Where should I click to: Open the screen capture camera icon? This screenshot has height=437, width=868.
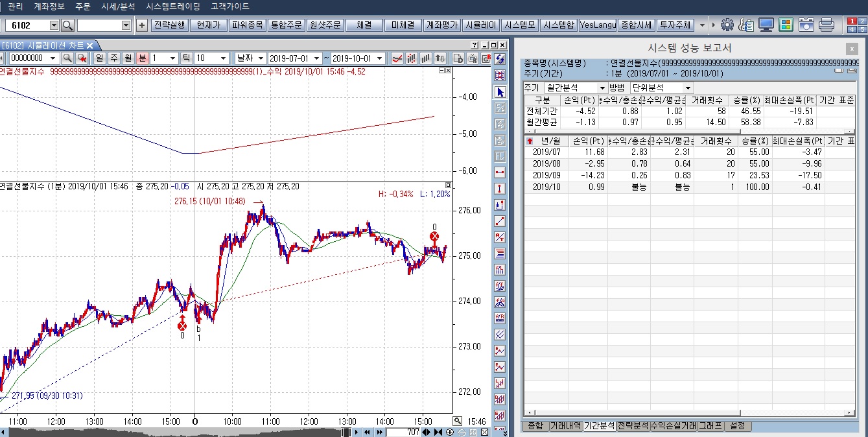pyautogui.click(x=806, y=25)
